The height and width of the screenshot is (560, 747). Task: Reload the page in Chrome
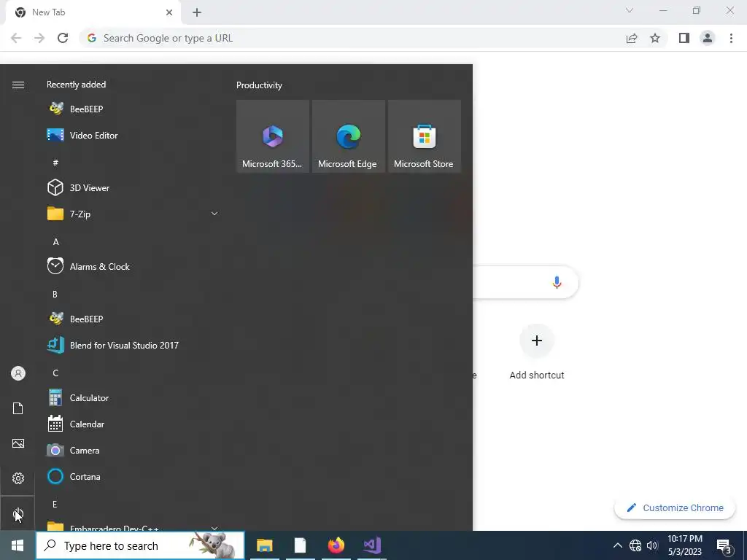[63, 38]
